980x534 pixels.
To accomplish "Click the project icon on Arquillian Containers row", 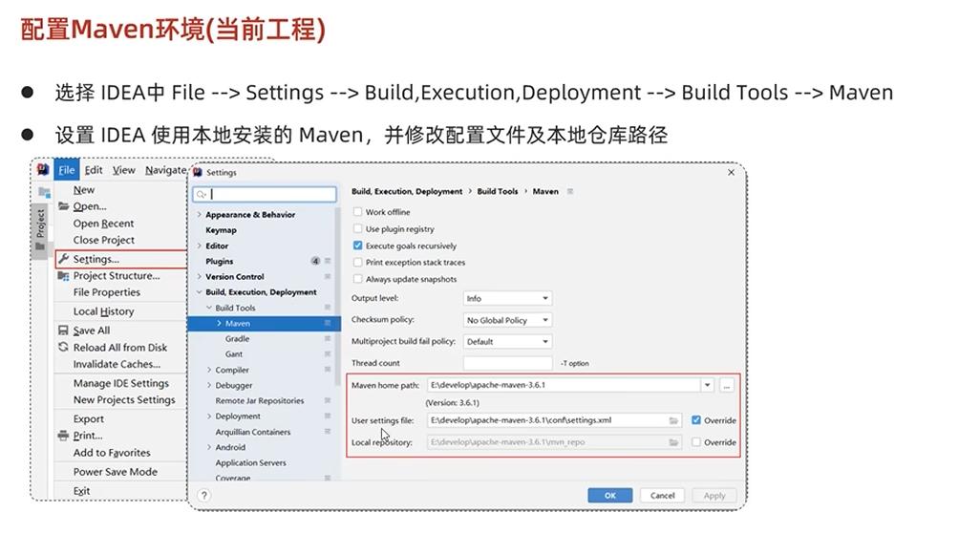I will click(328, 432).
